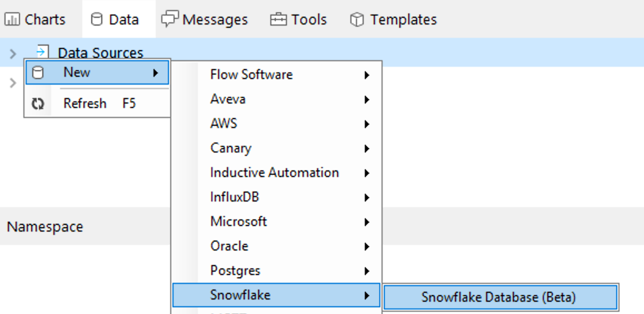Choose Refresh in the context menu
The height and width of the screenshot is (314, 644).
click(97, 103)
